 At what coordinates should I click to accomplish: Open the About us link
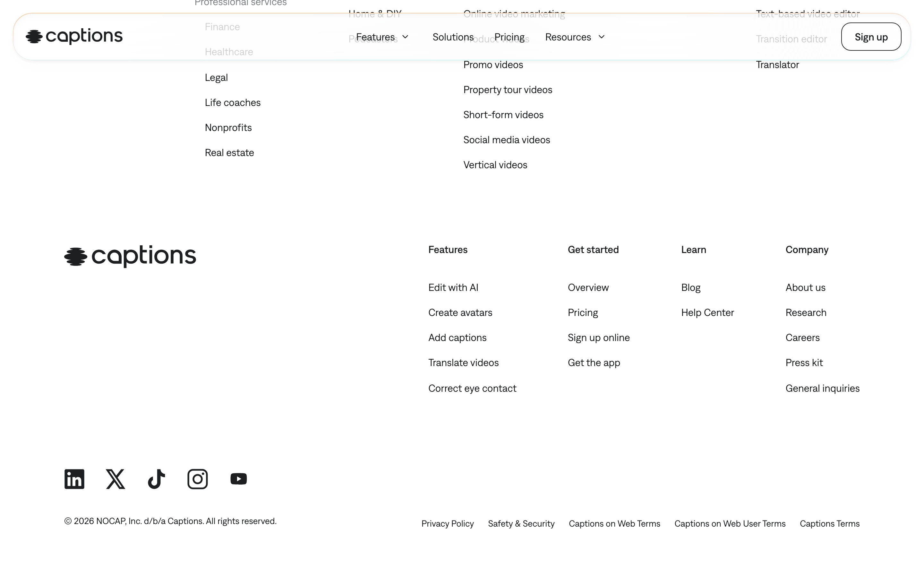click(805, 287)
